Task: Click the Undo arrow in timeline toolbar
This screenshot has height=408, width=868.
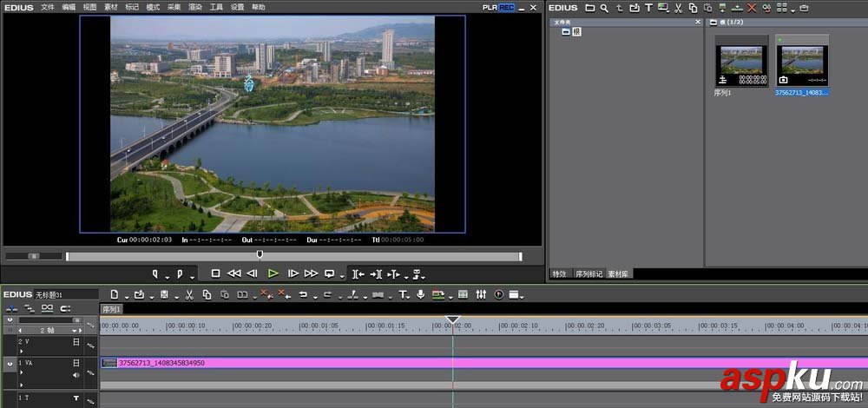Action: (x=303, y=295)
